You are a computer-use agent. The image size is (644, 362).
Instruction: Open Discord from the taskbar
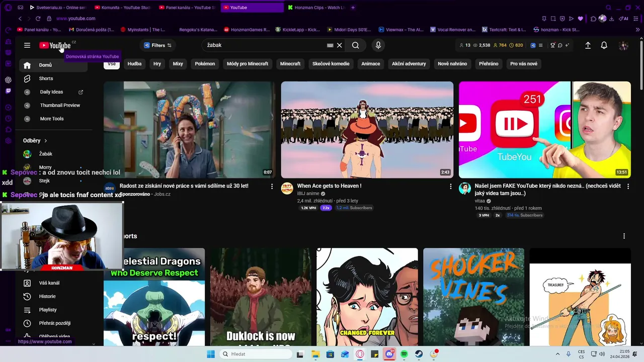point(389,354)
